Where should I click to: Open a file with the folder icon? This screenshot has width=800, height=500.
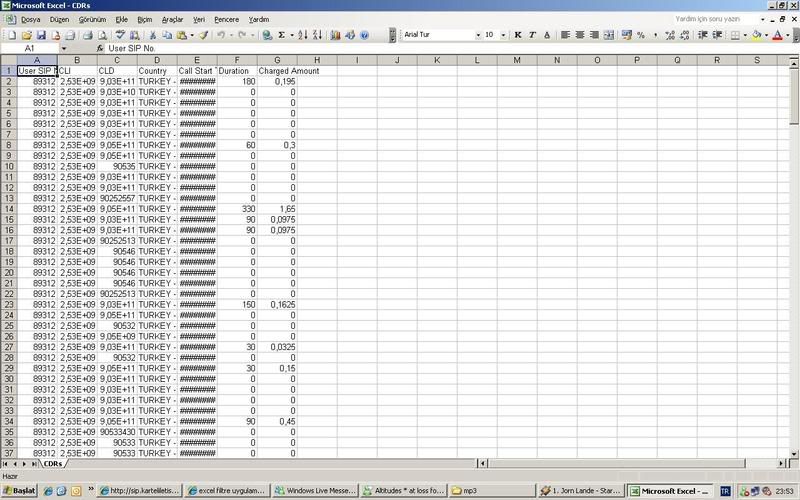27,35
